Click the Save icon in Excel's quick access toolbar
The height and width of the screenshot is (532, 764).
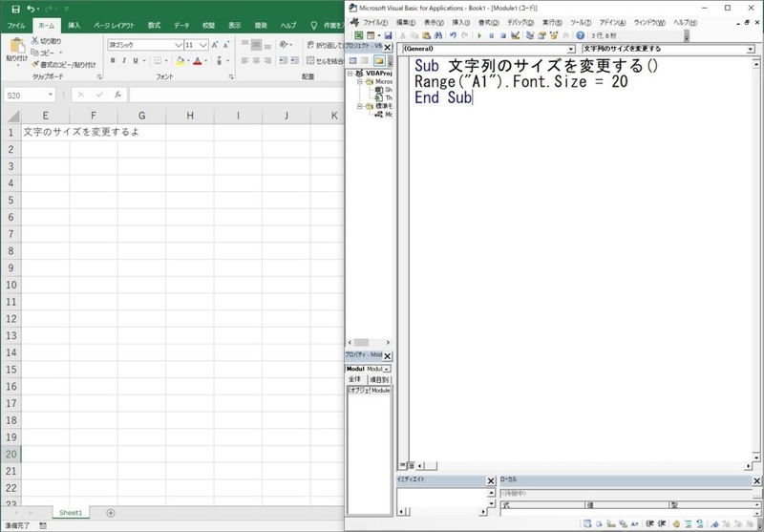point(15,9)
